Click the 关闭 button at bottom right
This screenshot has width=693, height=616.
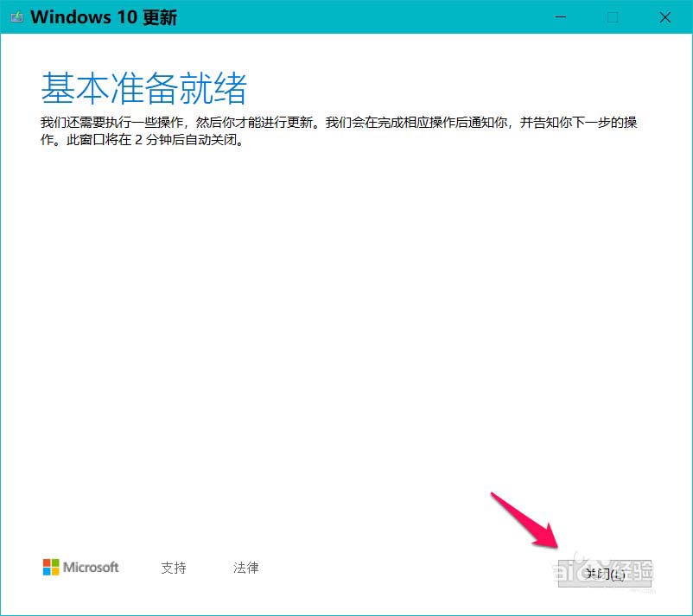605,573
